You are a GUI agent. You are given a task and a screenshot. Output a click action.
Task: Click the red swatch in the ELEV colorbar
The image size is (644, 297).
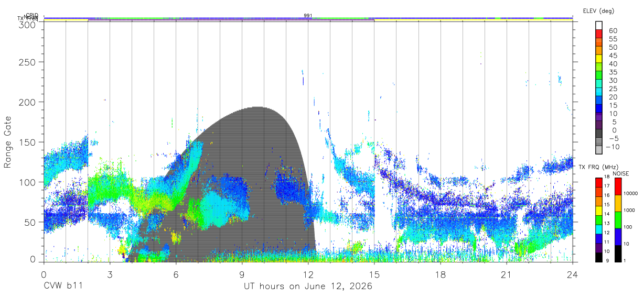[x=599, y=34]
